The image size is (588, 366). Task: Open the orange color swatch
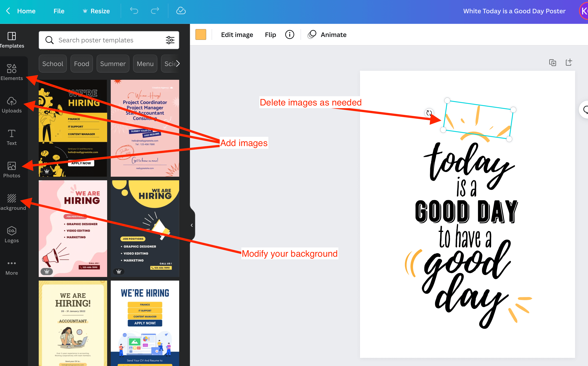click(201, 35)
